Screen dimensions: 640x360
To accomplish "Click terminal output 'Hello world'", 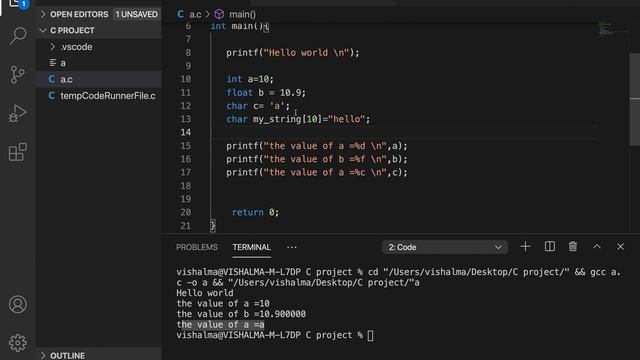I will click(204, 293).
